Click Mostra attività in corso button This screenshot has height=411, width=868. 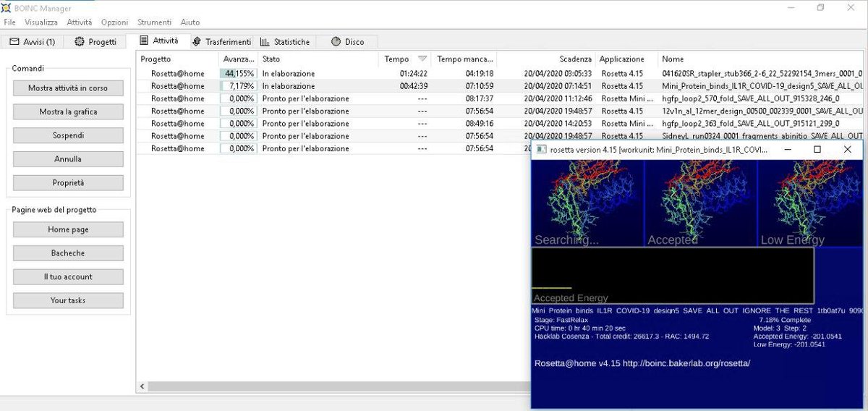(x=68, y=88)
